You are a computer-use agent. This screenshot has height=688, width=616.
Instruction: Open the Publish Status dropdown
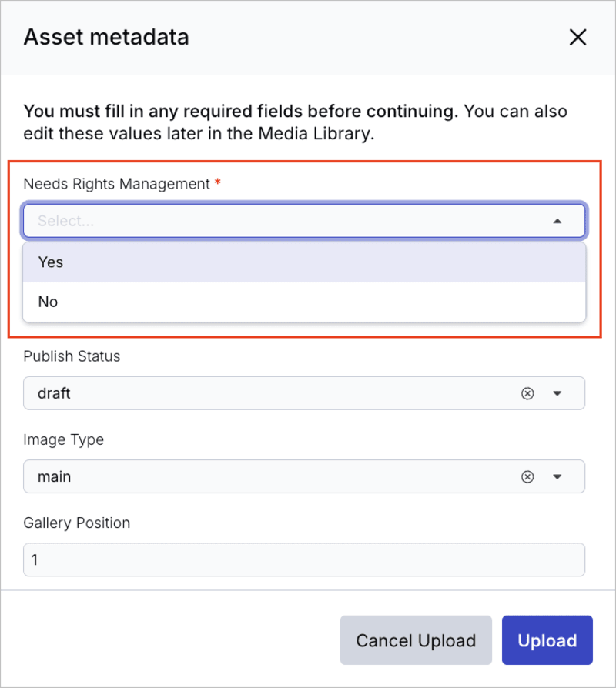click(557, 393)
